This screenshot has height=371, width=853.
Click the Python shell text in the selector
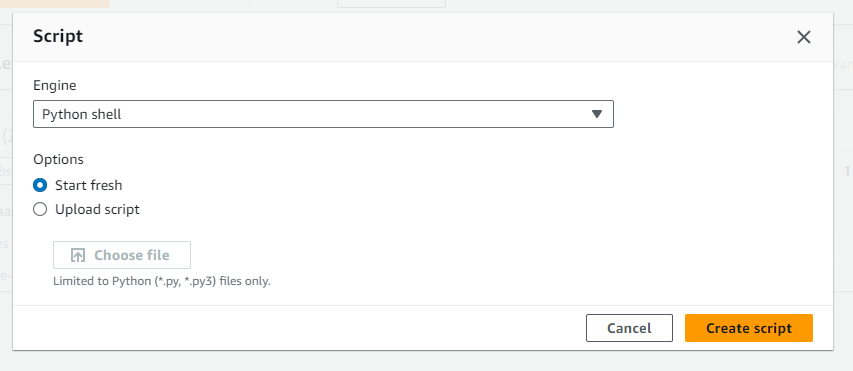point(82,115)
